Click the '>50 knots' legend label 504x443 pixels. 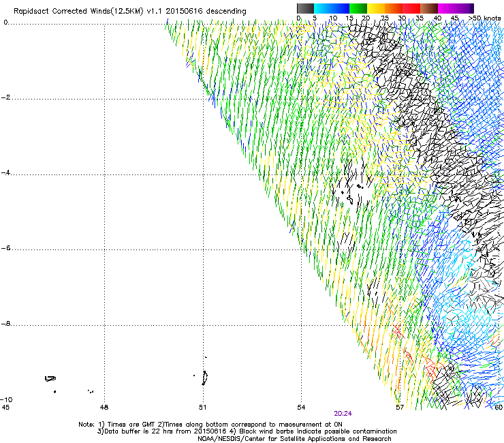pyautogui.click(x=484, y=18)
